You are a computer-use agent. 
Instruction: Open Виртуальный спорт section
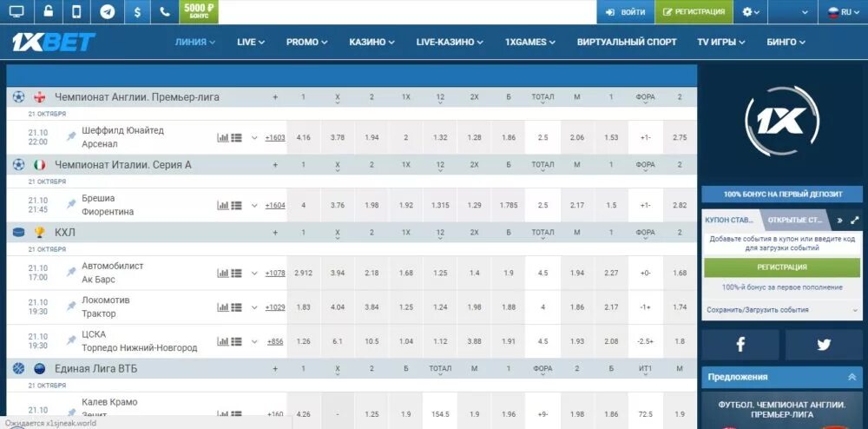point(627,42)
